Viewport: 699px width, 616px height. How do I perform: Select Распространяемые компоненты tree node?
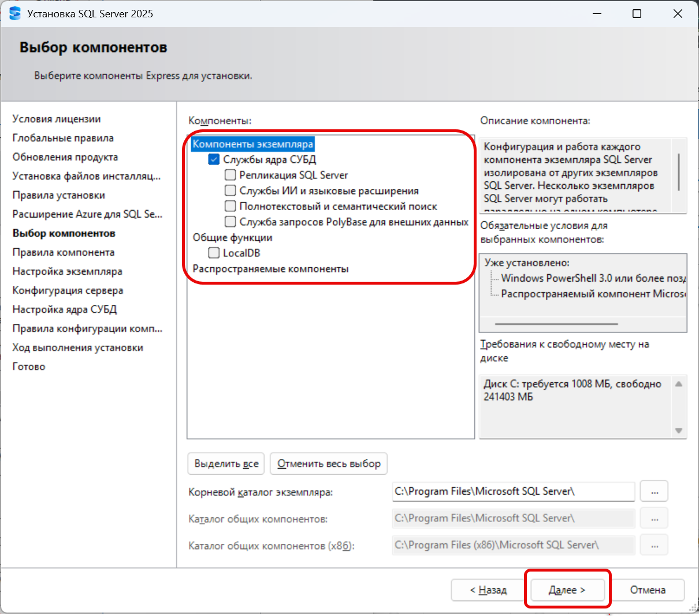coord(270,268)
